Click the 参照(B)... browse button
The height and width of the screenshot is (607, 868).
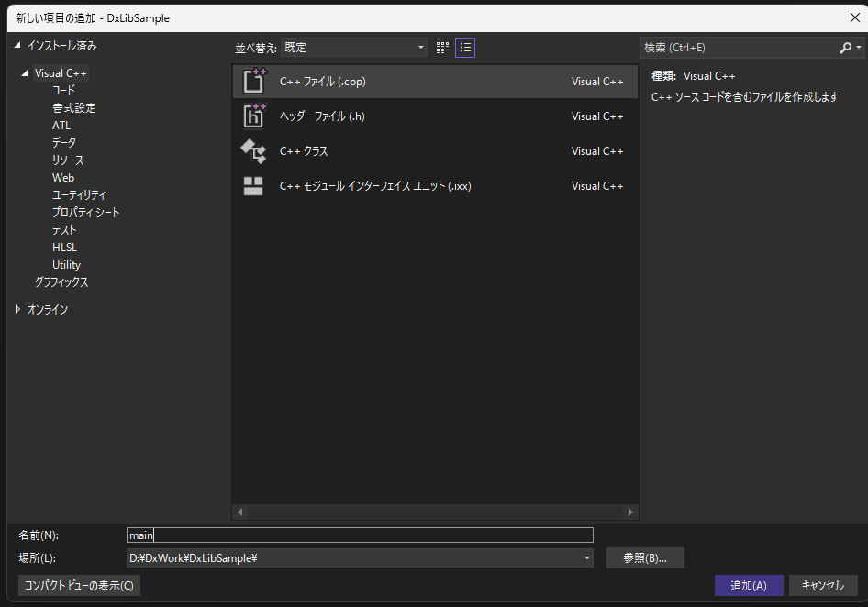(x=645, y=558)
